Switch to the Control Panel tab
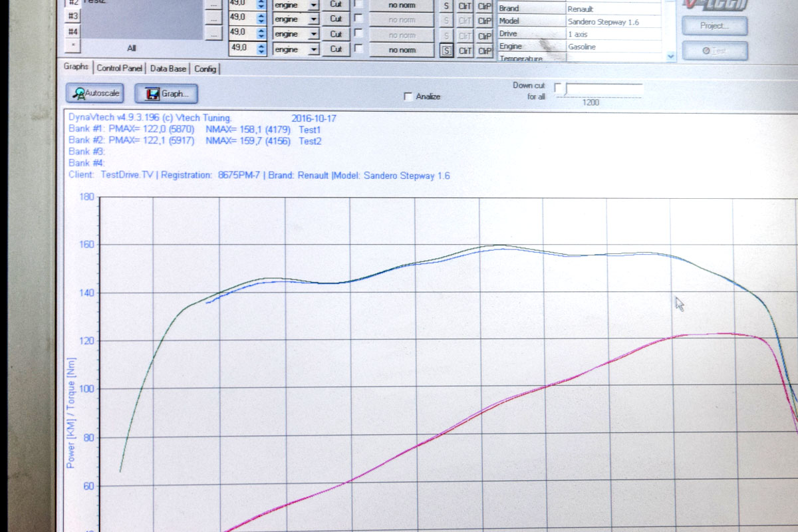The height and width of the screenshot is (532, 798). pyautogui.click(x=120, y=68)
